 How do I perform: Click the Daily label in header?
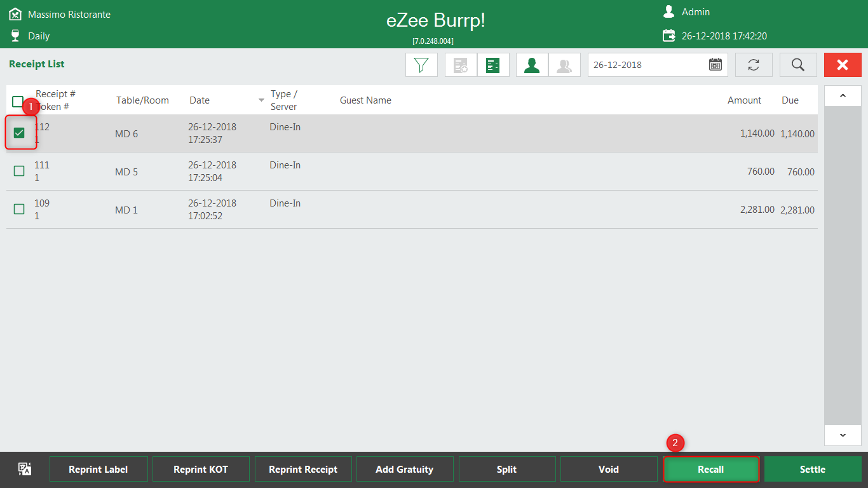[x=39, y=36]
